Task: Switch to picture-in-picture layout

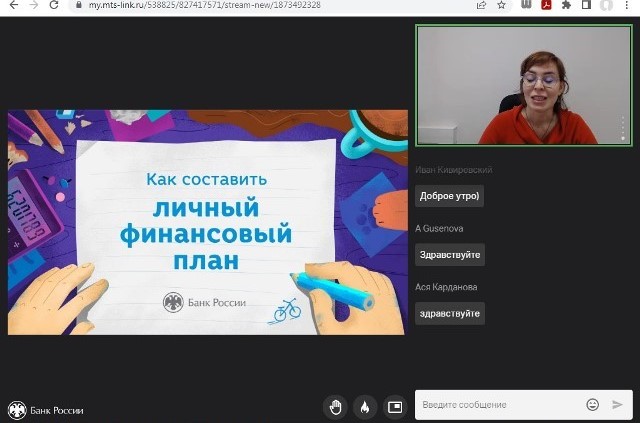Action: [395, 407]
